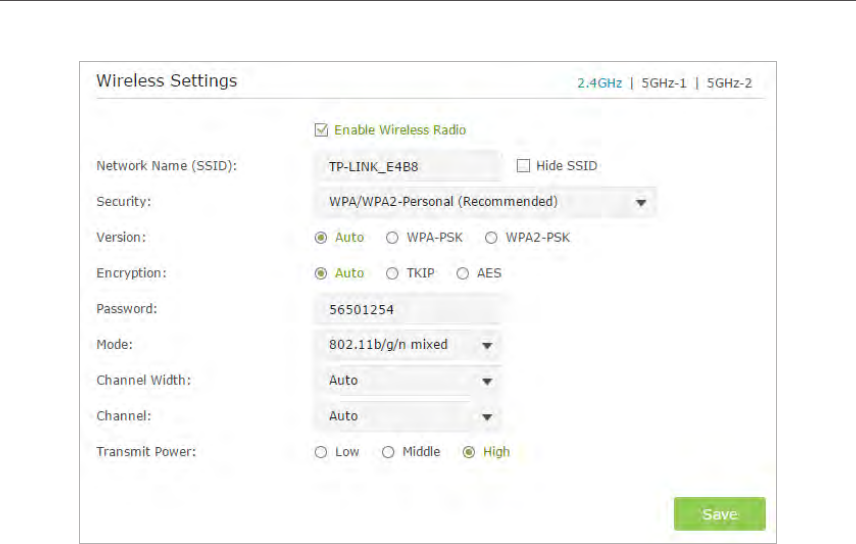Click the Password input field
Viewport: 856px width, 544px height.
coord(407,309)
